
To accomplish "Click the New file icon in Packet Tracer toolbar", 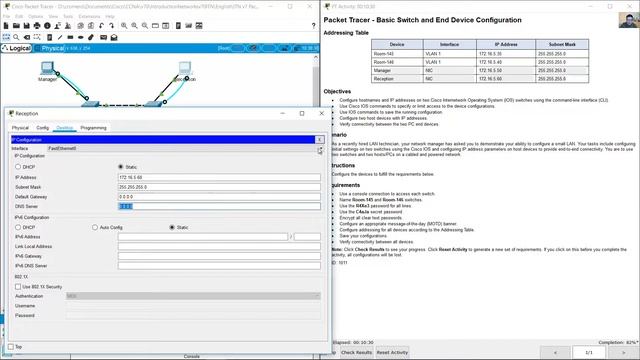I will (x=6, y=26).
